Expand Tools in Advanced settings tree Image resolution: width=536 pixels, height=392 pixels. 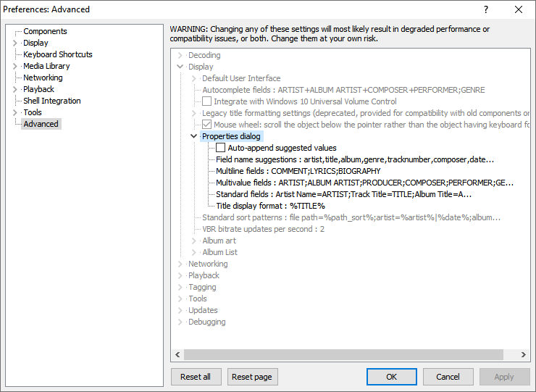[180, 299]
